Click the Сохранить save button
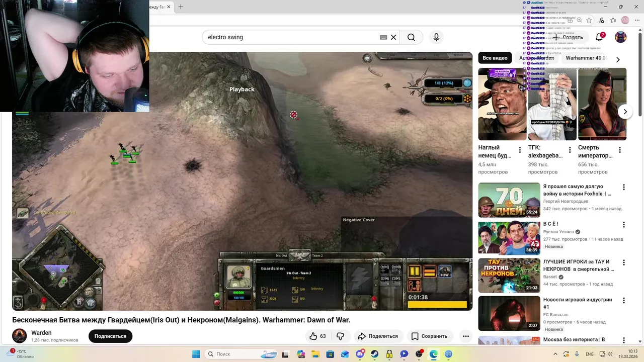644x362 pixels. coord(429,336)
